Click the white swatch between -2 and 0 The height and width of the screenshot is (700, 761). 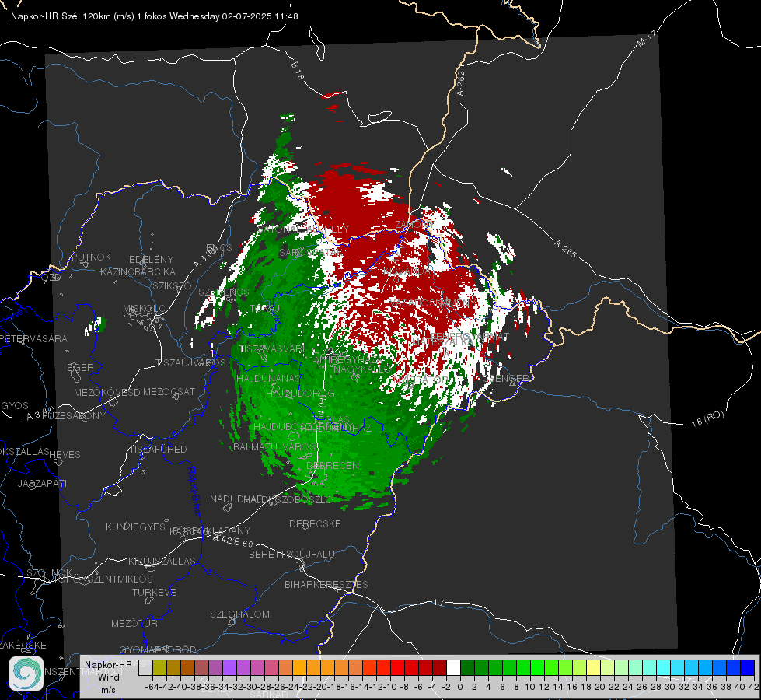coord(453,667)
